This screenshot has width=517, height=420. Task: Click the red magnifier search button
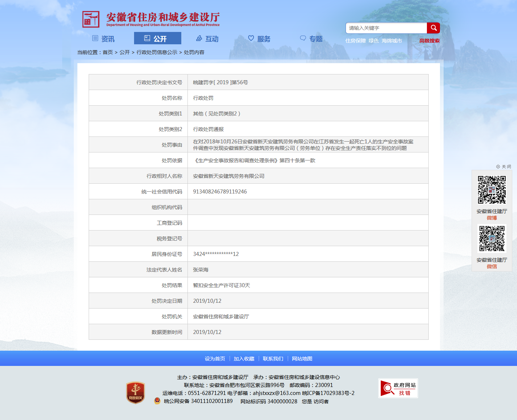point(433,28)
